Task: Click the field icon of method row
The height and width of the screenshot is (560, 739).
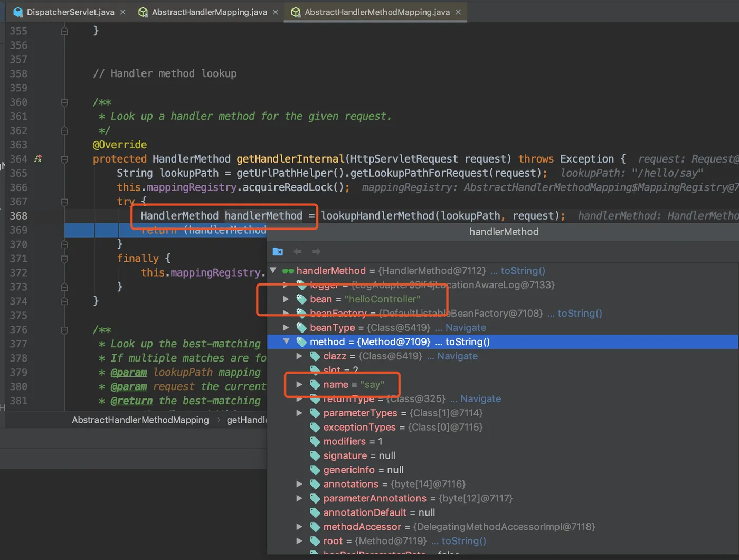Action: click(x=301, y=341)
